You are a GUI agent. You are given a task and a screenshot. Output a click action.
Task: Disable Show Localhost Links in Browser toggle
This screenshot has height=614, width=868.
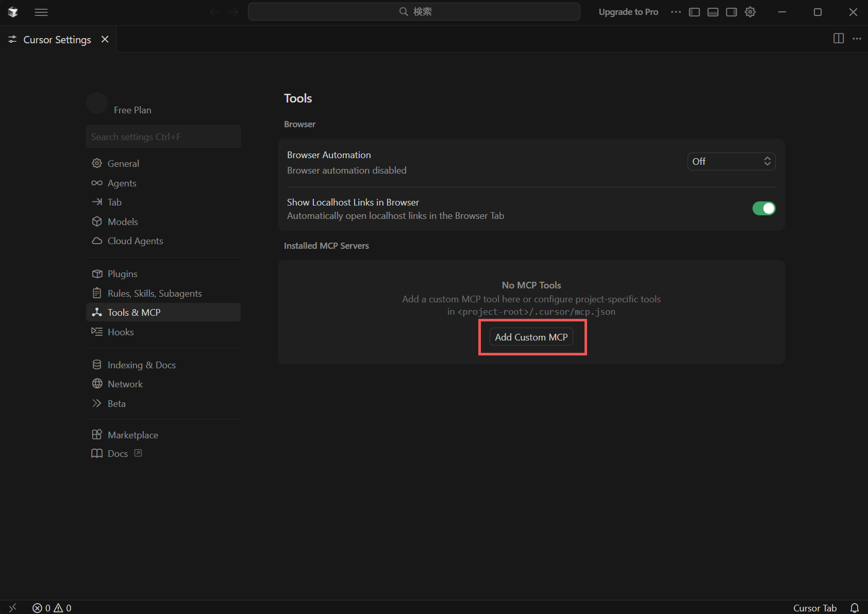pyautogui.click(x=763, y=209)
